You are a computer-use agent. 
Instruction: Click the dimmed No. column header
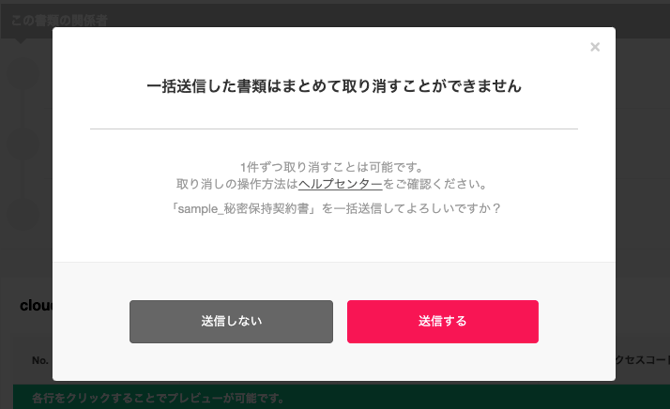click(40, 360)
